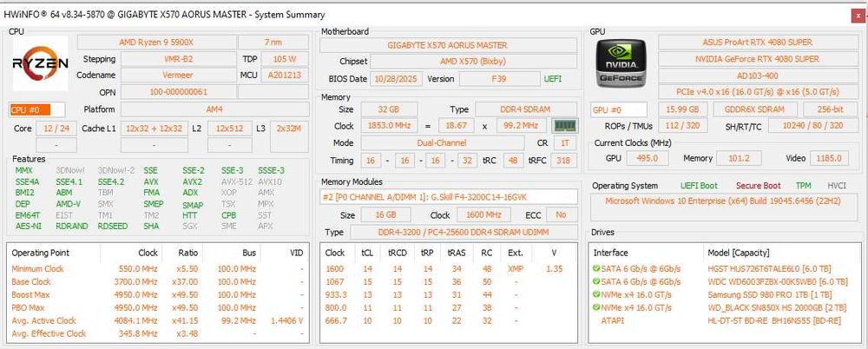Click the 12 / 24 core count field
Image resolution: width=868 pixels, height=349 pixels.
(x=56, y=128)
